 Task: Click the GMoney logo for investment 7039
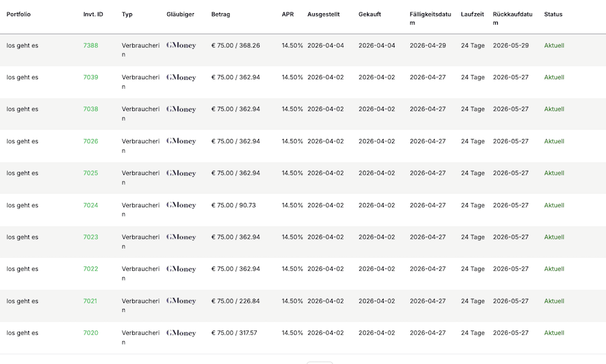181,78
